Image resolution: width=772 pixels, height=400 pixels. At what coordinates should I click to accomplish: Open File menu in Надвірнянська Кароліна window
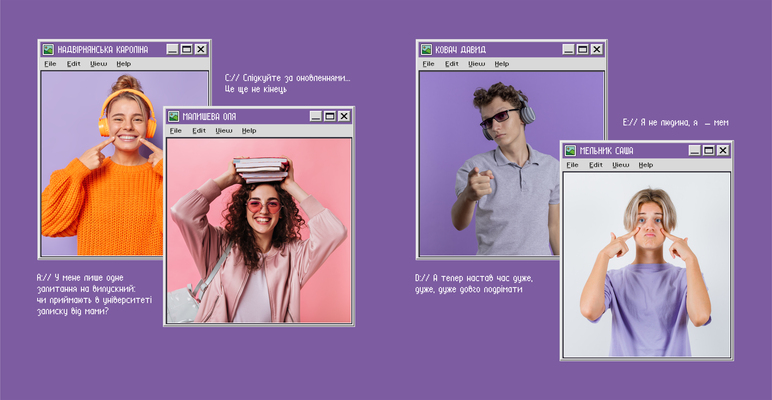click(49, 64)
